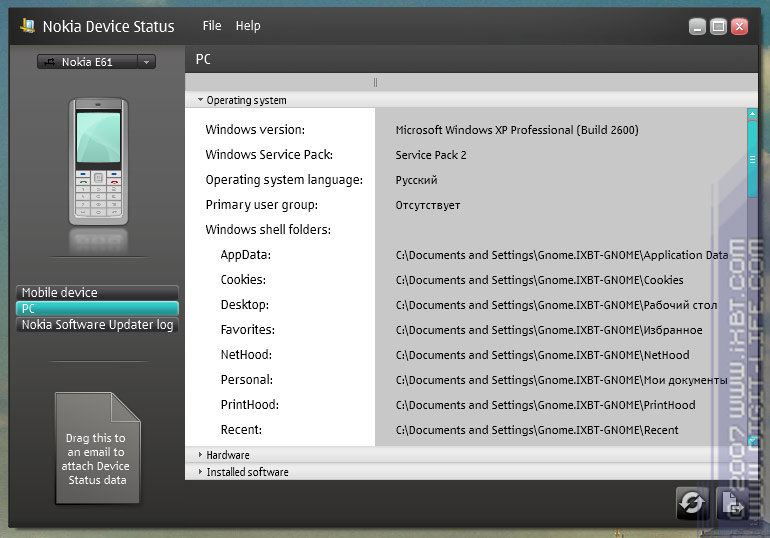Click the scrollbar up arrow
This screenshot has height=538, width=770.
point(752,114)
